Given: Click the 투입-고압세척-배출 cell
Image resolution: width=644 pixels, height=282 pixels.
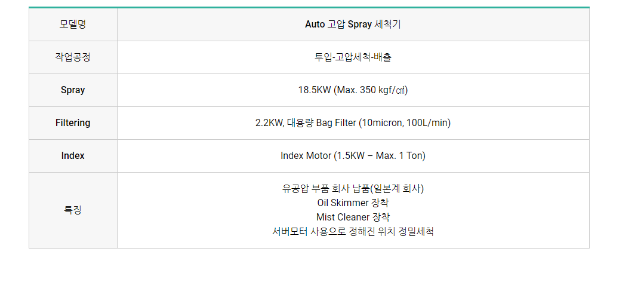Looking at the screenshot, I should pos(353,57).
